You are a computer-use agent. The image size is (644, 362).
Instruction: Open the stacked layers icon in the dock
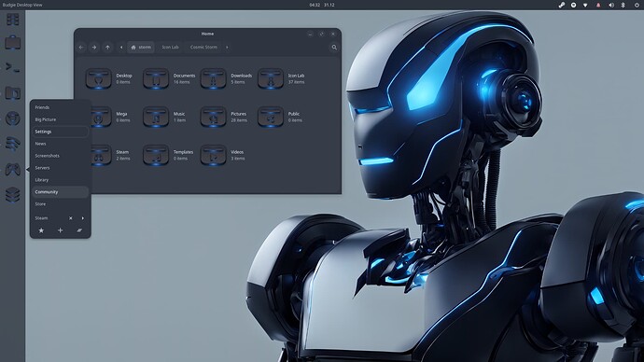[x=13, y=195]
